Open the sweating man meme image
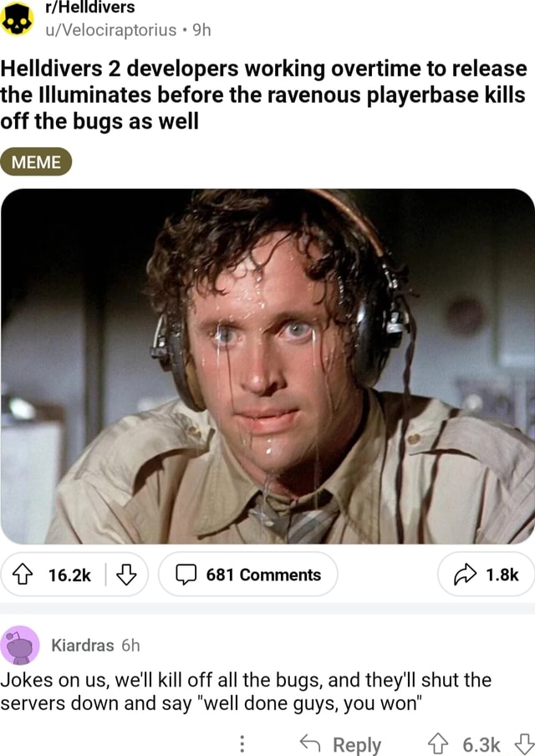Image resolution: width=535 pixels, height=756 pixels. (x=267, y=366)
